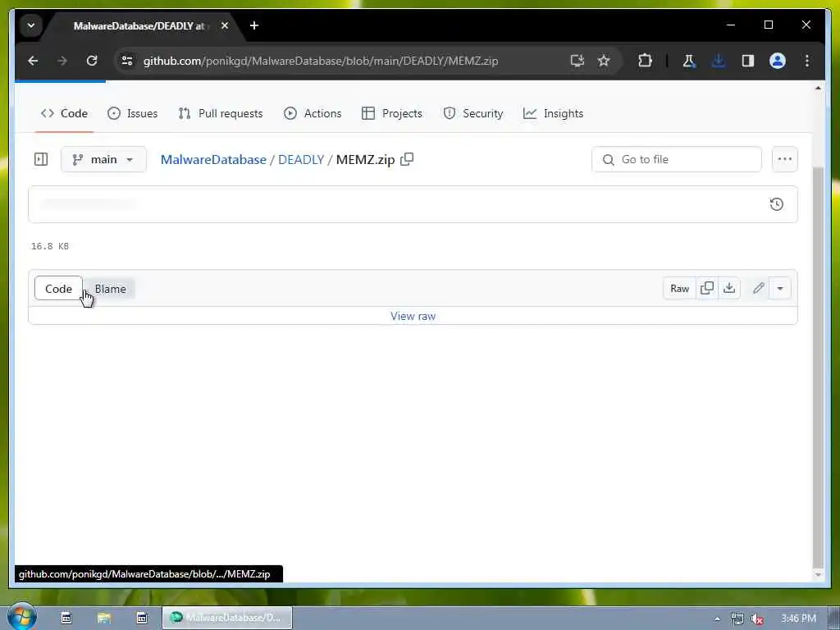
Task: Select the Code view toggle
Action: point(58,289)
